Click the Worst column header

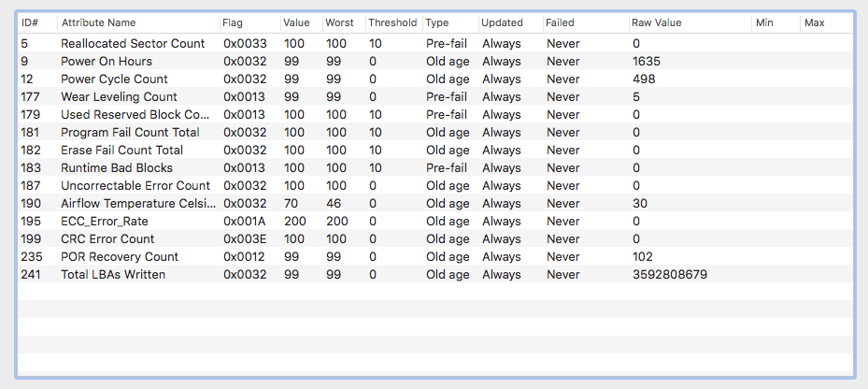[343, 22]
